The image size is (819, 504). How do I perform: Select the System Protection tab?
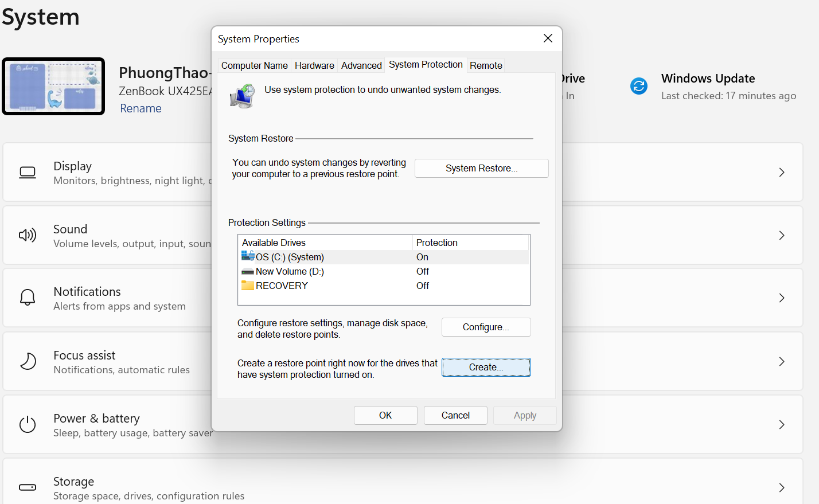coord(426,64)
